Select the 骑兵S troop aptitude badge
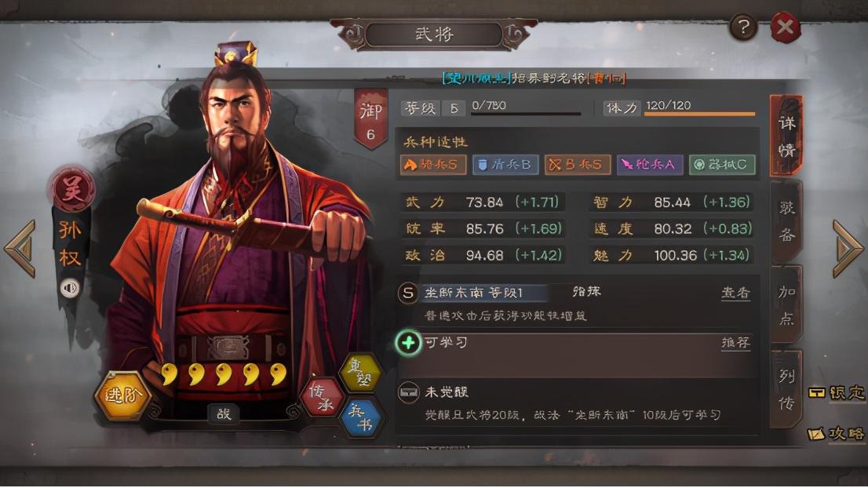868x488 pixels. coord(433,164)
